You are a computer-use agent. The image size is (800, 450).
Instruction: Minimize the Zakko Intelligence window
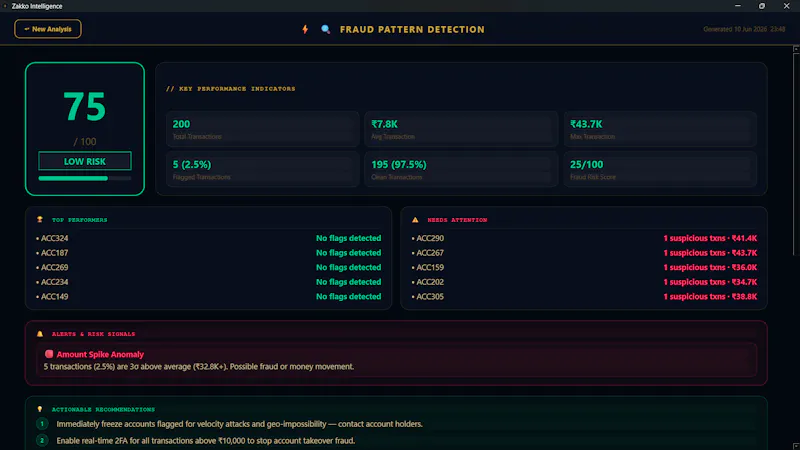click(x=737, y=6)
